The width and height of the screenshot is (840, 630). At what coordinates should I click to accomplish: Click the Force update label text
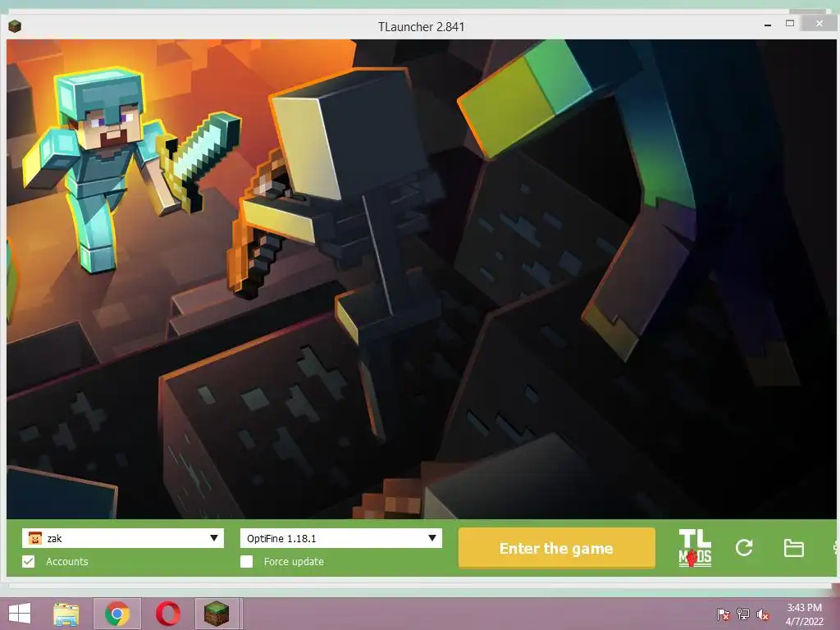click(294, 561)
